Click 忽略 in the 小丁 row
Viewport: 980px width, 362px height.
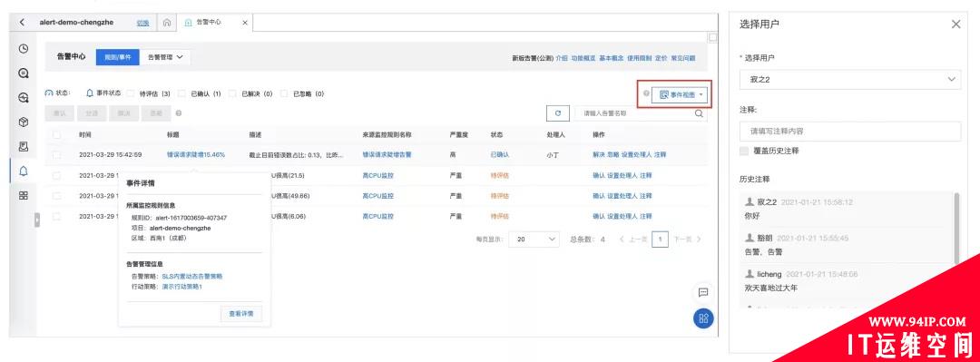[612, 154]
